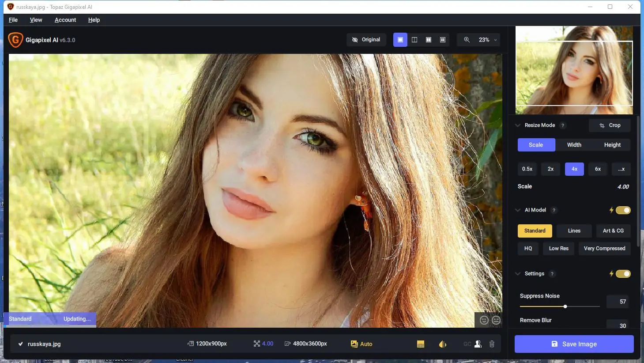Switch to comparison grid view icon
Viewport: 644px width, 363px height.
pos(443,40)
